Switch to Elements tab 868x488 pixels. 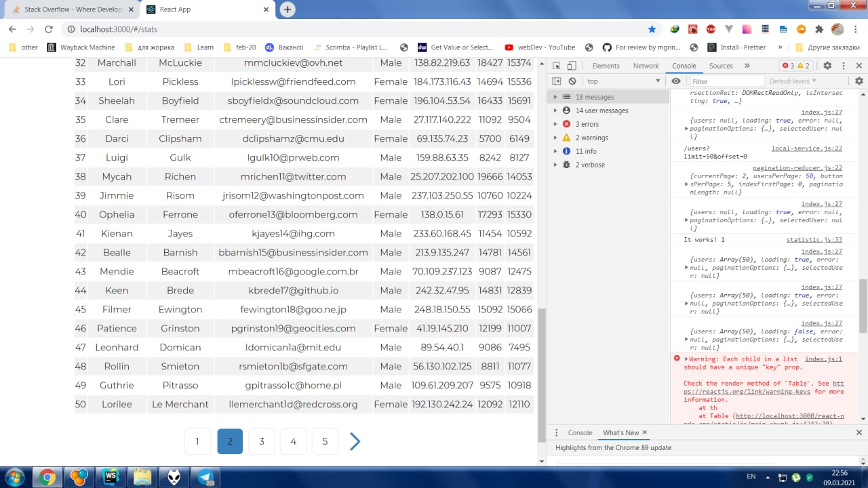tap(606, 66)
